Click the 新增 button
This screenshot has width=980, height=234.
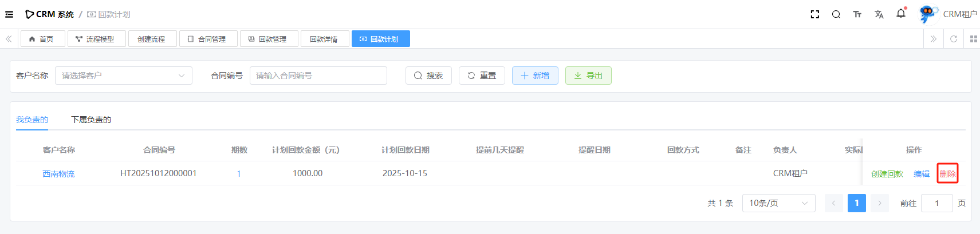click(534, 76)
